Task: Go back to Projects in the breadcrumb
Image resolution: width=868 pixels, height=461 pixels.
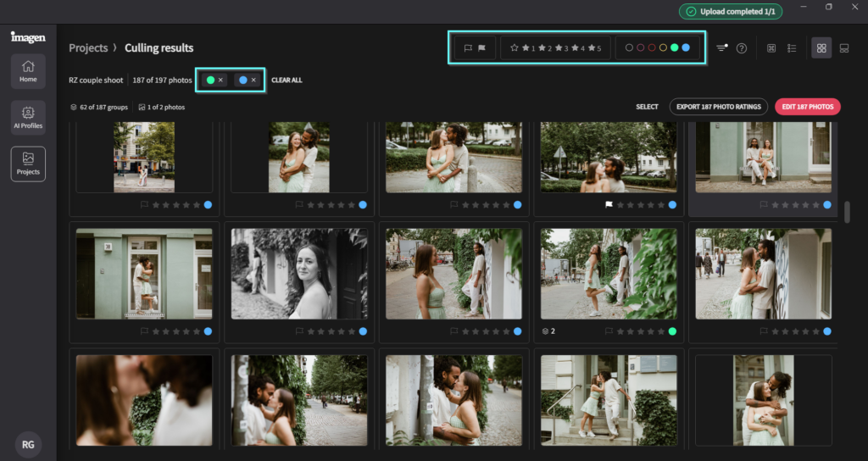Action: 88,48
